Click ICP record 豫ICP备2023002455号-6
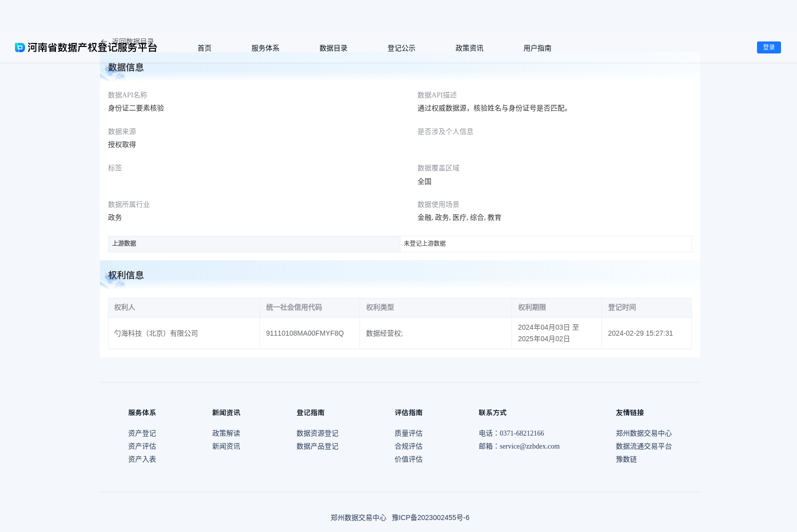This screenshot has height=532, width=797. pyautogui.click(x=430, y=518)
